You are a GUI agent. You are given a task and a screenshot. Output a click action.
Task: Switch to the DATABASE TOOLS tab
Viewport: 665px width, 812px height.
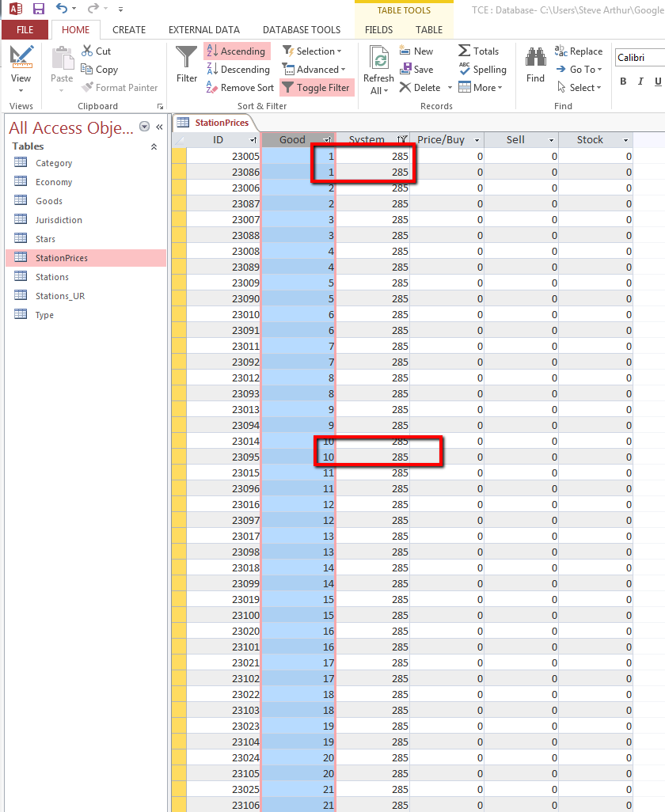tap(302, 29)
